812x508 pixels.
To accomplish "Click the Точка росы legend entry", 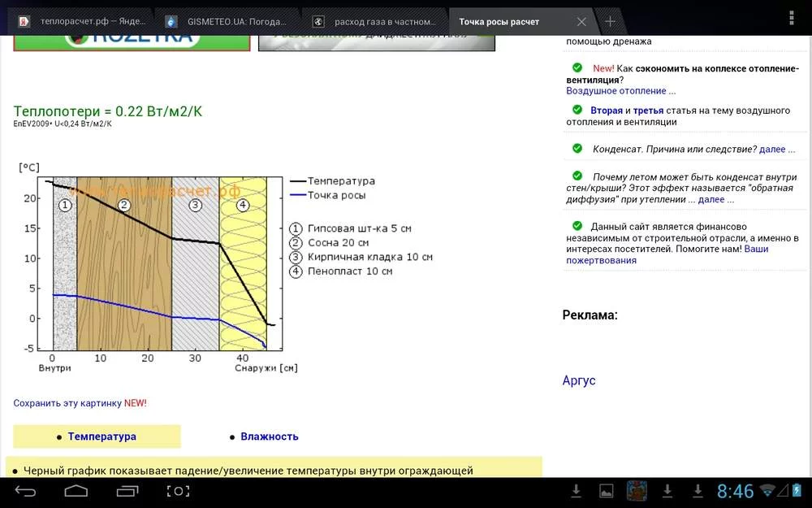I will click(x=328, y=195).
